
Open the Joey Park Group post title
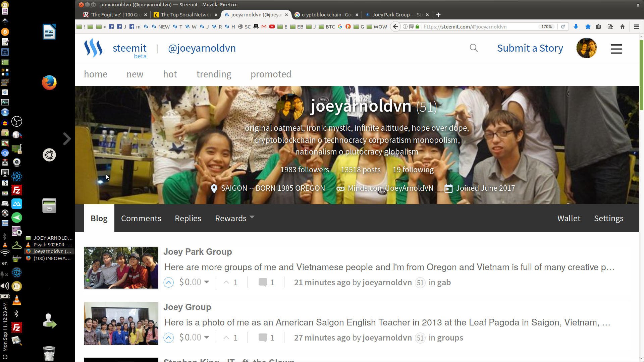click(198, 252)
